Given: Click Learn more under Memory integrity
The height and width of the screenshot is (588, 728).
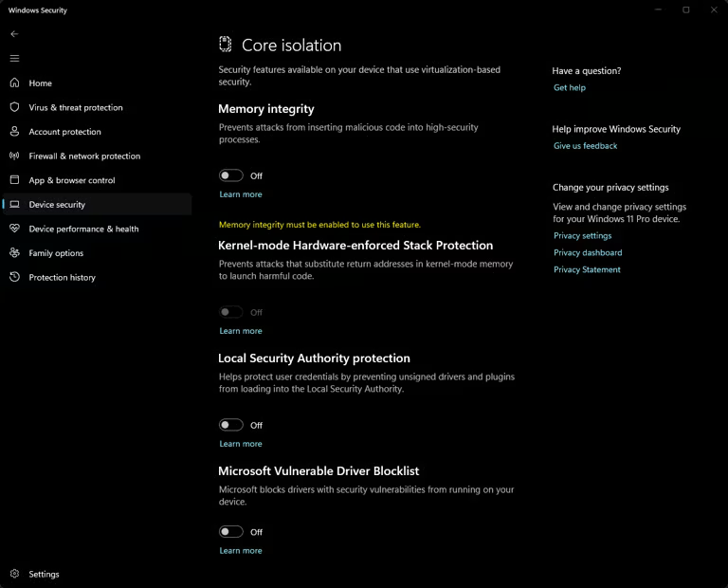Looking at the screenshot, I should pyautogui.click(x=241, y=194).
